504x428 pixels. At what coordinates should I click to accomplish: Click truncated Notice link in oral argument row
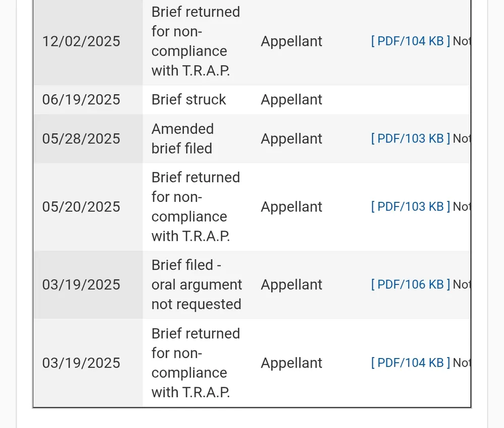point(461,284)
